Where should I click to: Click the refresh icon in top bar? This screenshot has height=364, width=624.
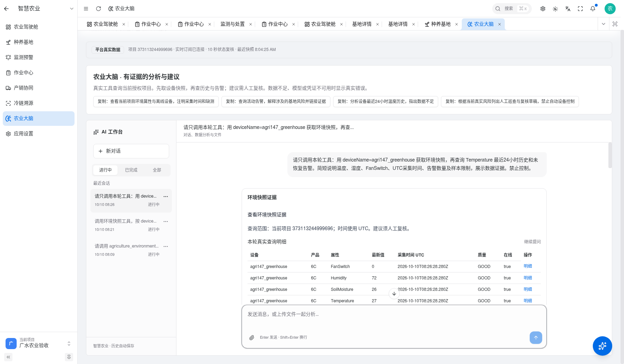tap(98, 9)
